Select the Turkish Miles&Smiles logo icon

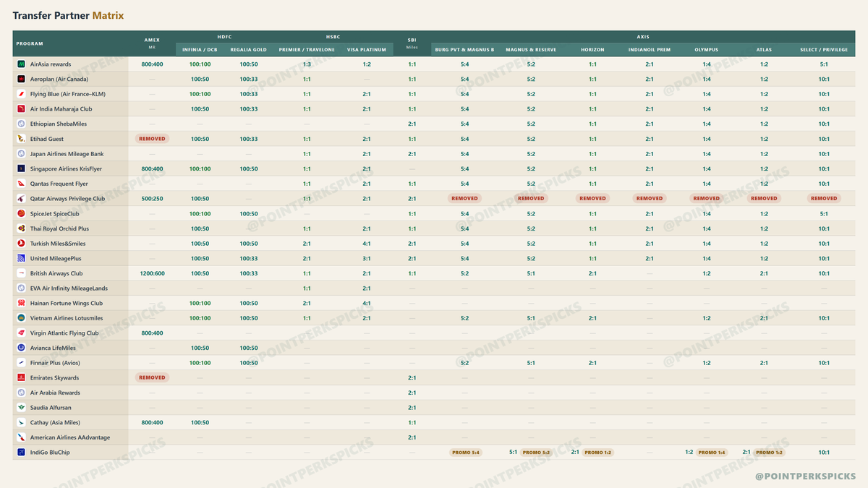coord(22,244)
